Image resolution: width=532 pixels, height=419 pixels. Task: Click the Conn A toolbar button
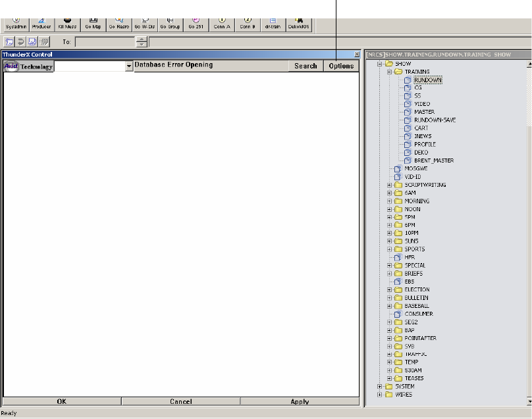[x=222, y=25]
